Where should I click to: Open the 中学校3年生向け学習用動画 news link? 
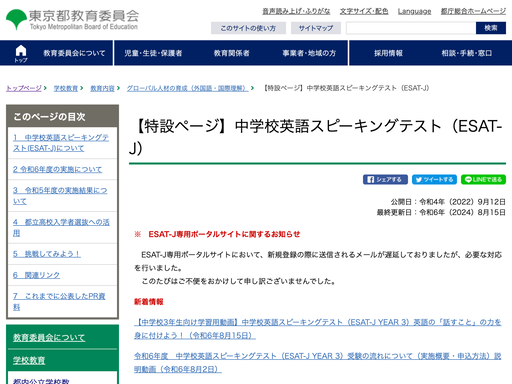tap(318, 329)
